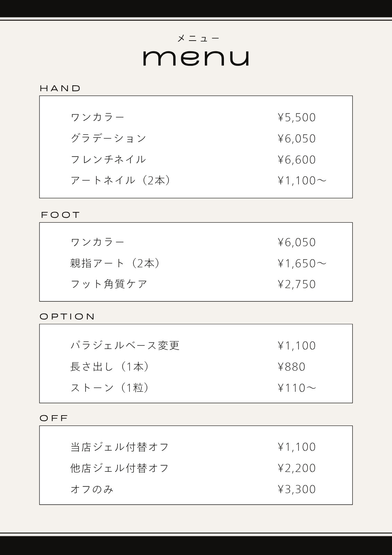
Task: Click the ワンカラー item under HAND
Action: click(x=97, y=117)
